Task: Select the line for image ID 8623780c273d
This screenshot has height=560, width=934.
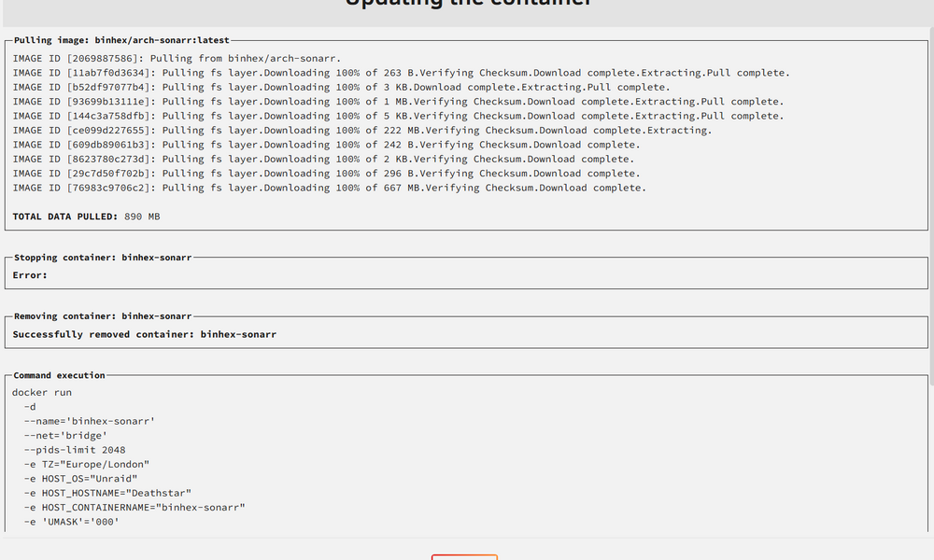Action: (x=323, y=159)
